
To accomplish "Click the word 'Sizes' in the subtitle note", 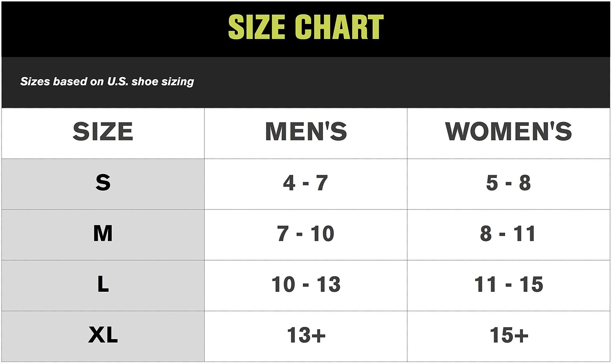I will (35, 81).
